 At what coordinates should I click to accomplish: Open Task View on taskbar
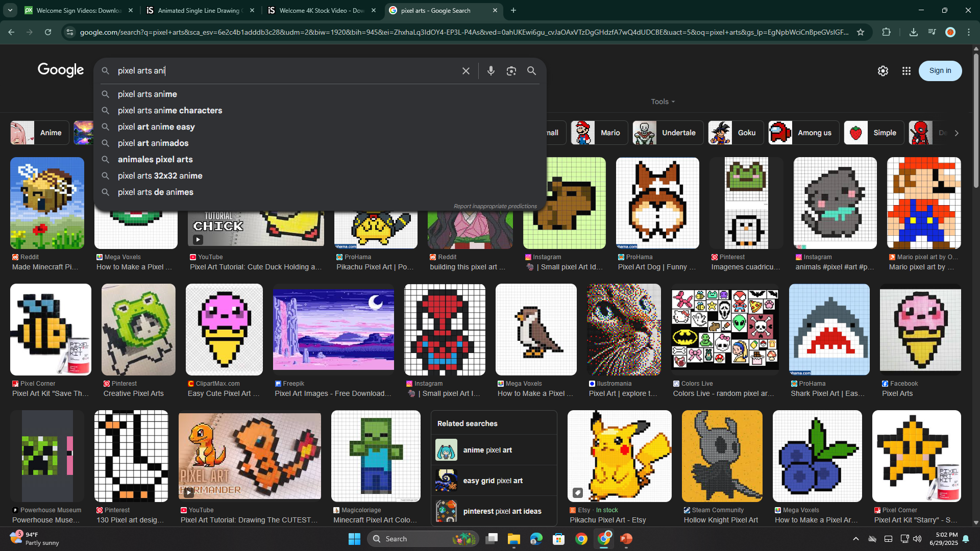point(492,539)
